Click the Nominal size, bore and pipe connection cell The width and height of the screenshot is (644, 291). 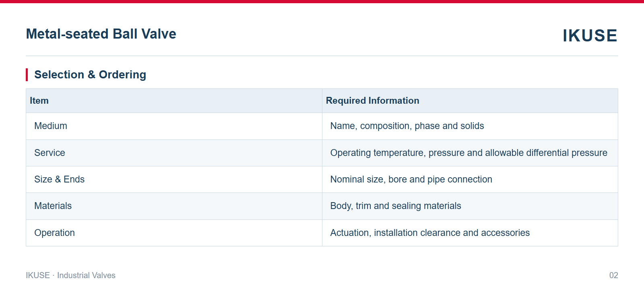coord(470,180)
